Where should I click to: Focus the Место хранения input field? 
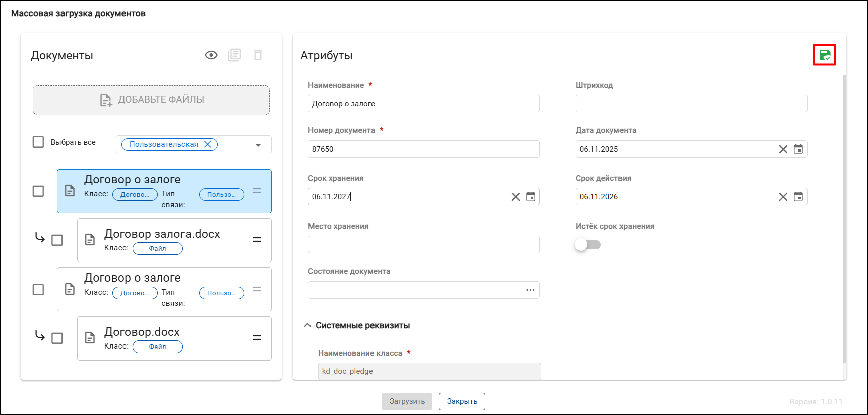click(x=424, y=245)
